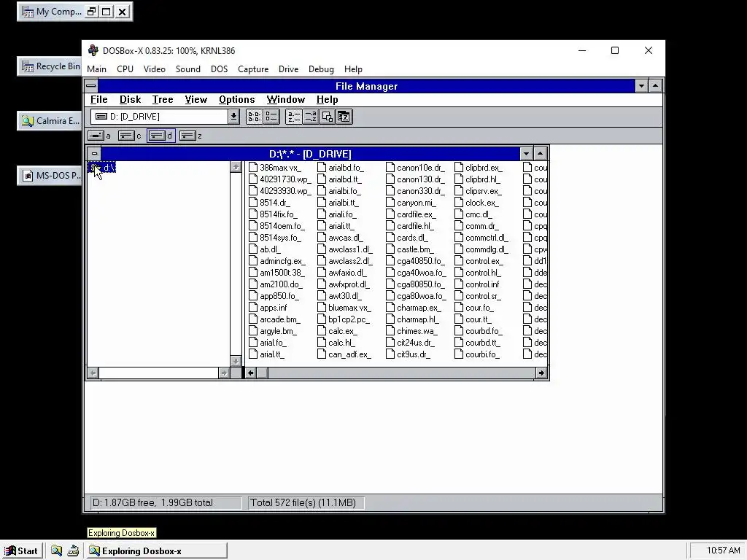The width and height of the screenshot is (747, 560).
Task: Open the File menu in File Manager
Action: (99, 99)
